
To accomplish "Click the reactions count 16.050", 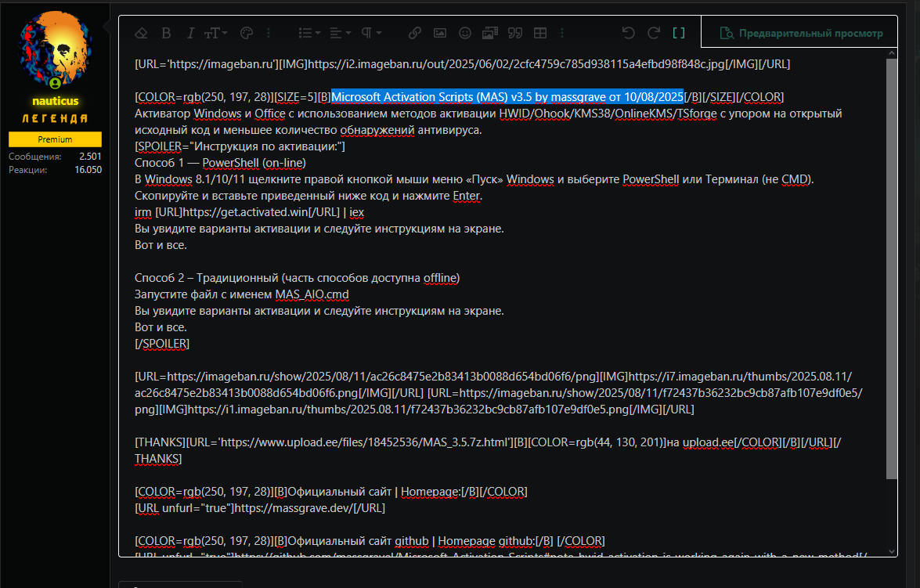I will (88, 170).
